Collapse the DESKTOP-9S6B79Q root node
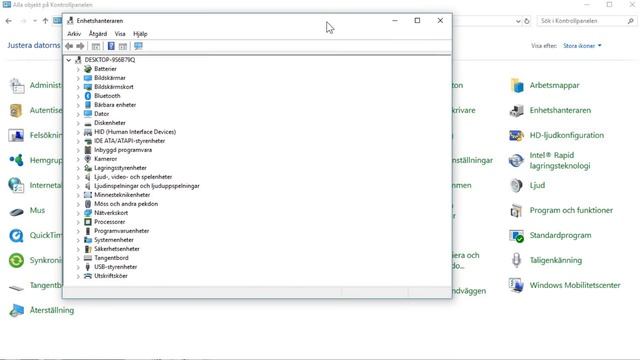This screenshot has height=360, width=640. pyautogui.click(x=69, y=60)
